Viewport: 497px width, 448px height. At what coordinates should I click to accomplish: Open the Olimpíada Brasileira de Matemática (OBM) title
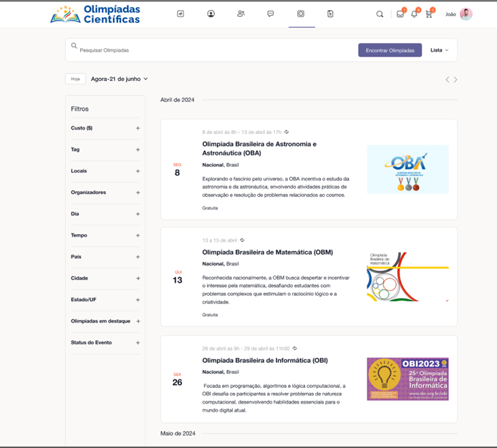[268, 252]
